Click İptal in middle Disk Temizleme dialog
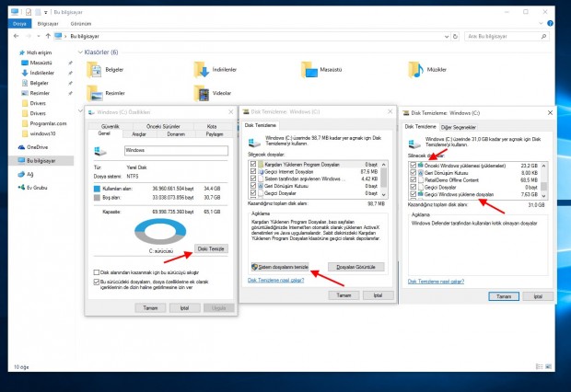 pyautogui.click(x=378, y=295)
